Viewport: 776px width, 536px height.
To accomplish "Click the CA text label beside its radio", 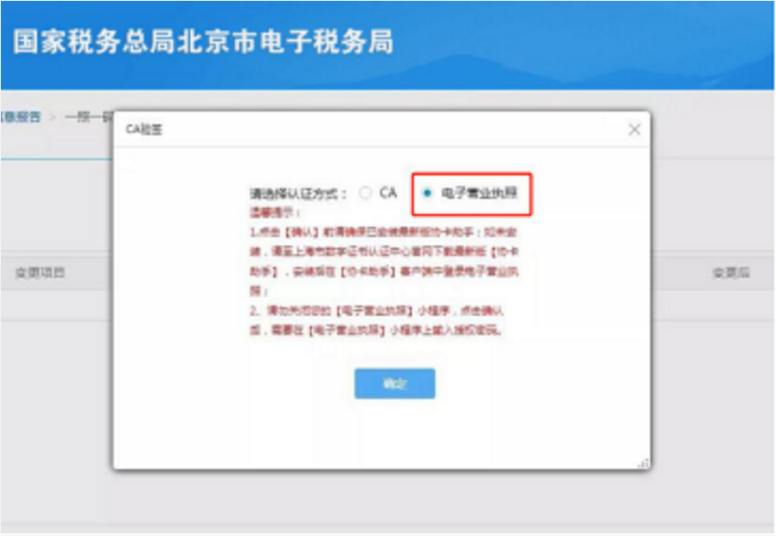I will [x=388, y=193].
